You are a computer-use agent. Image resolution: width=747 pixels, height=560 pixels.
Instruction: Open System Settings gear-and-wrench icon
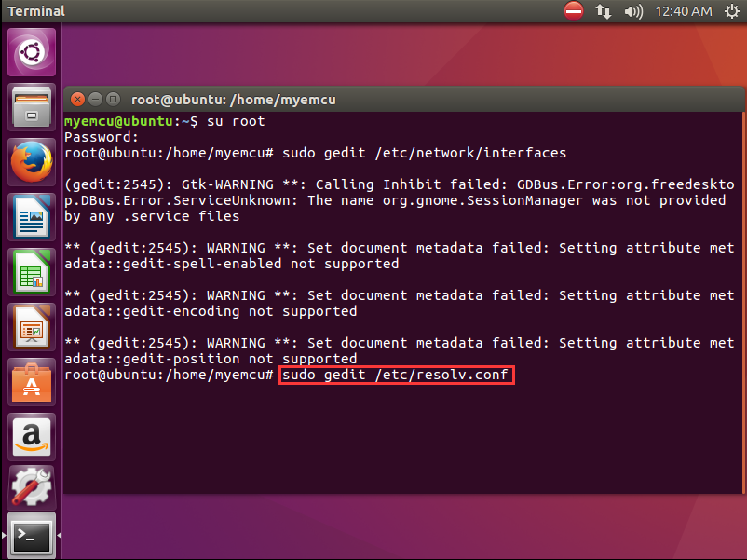[32, 487]
